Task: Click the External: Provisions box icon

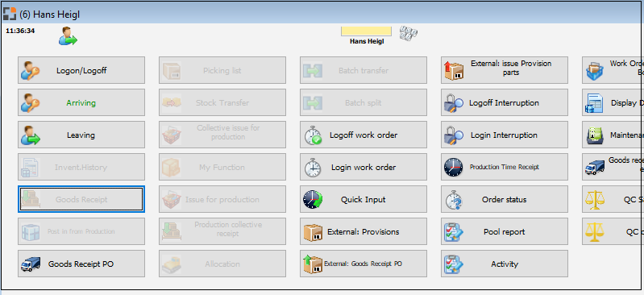Action: tap(313, 231)
